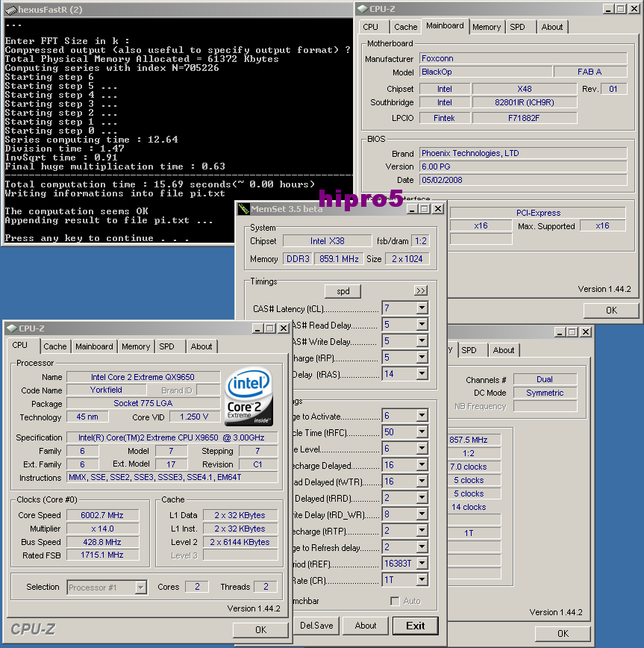Expand MemSet timings with the >> button
This screenshot has width=644, height=648.
tap(421, 291)
